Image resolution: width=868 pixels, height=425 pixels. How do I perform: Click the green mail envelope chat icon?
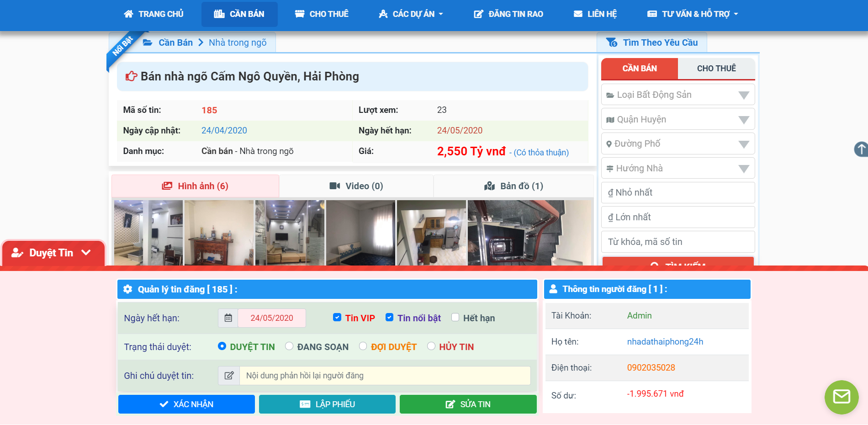(841, 397)
